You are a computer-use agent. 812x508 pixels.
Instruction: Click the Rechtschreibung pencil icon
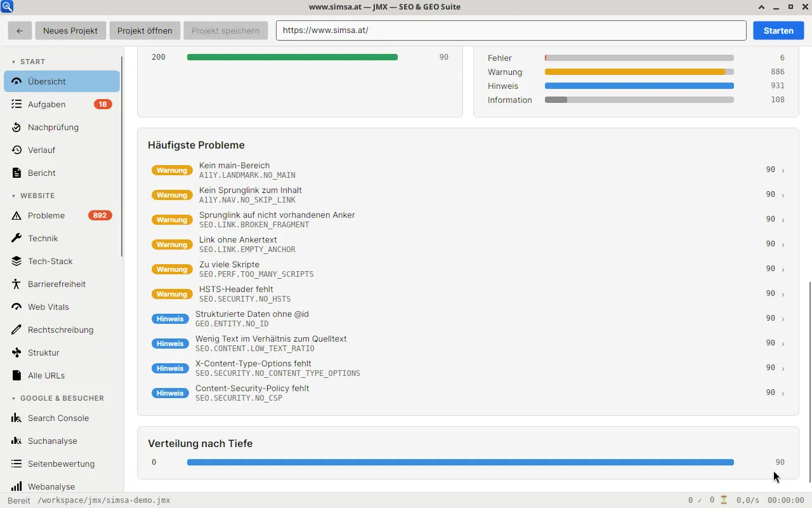(x=16, y=330)
